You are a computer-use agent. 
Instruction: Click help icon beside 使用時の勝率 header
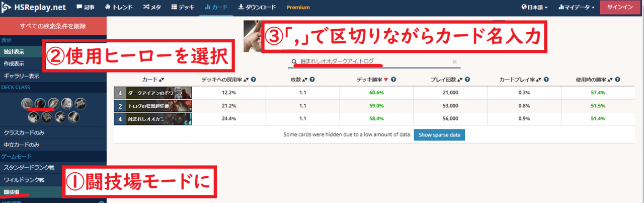[x=617, y=80]
